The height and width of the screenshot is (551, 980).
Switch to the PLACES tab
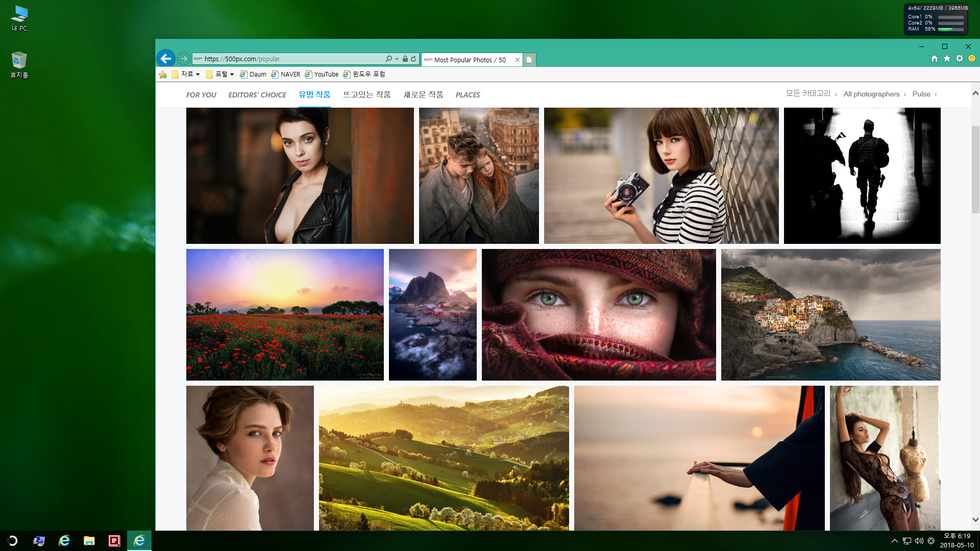(x=468, y=95)
